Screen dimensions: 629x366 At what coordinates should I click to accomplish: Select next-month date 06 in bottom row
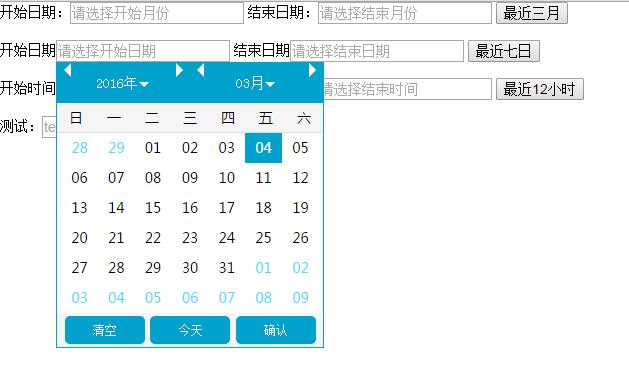click(190, 298)
